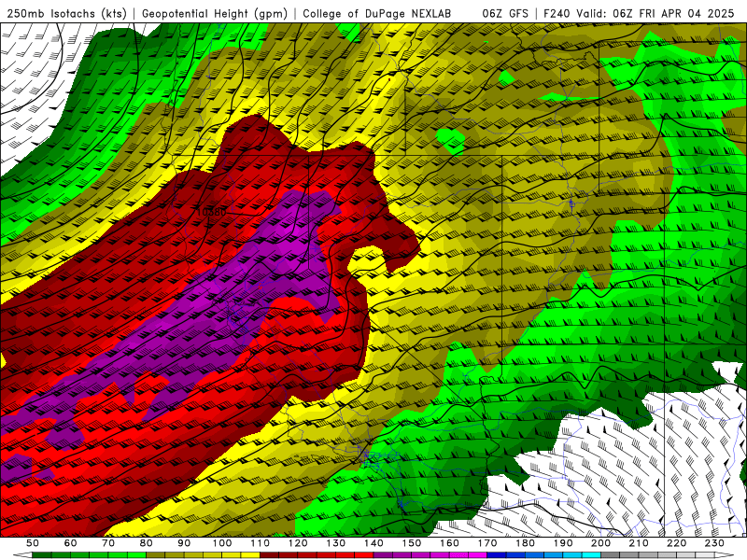The image size is (747, 560).
Task: Click the '110' value on the color scale
Action: pyautogui.click(x=260, y=543)
